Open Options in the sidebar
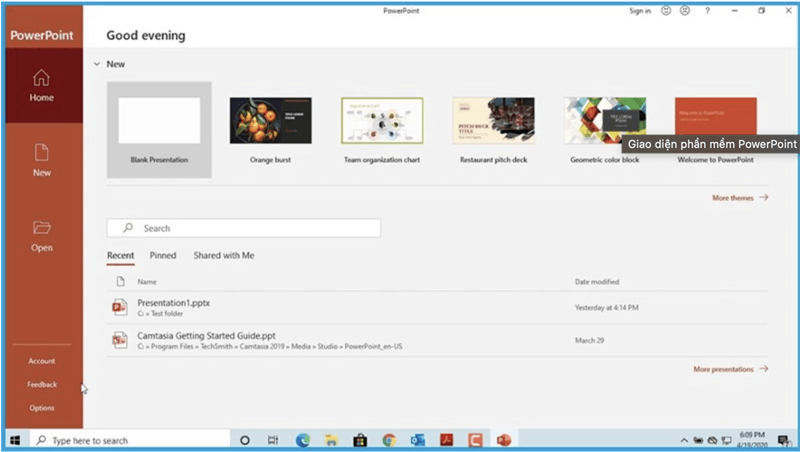The height and width of the screenshot is (452, 800). click(x=41, y=408)
